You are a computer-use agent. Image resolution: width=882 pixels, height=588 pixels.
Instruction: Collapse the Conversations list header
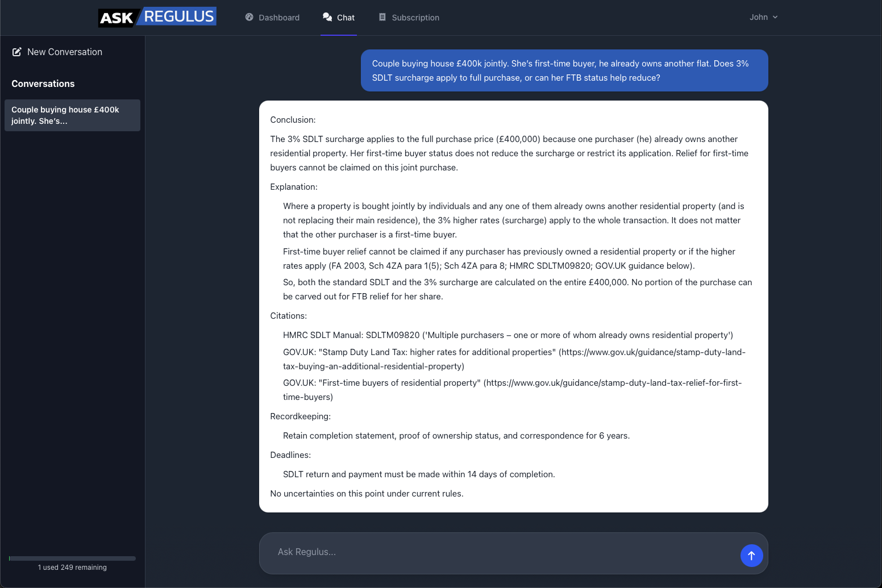click(x=43, y=84)
